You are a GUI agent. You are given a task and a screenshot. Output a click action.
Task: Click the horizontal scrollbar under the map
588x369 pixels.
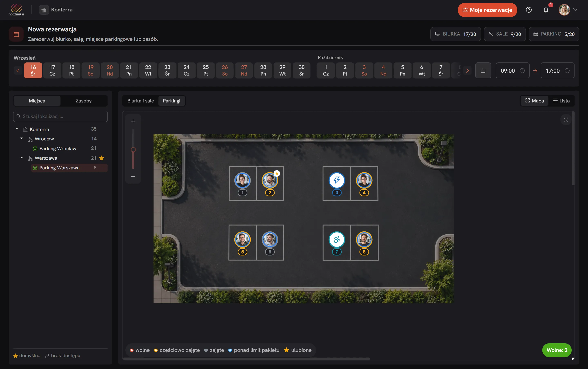click(246, 359)
